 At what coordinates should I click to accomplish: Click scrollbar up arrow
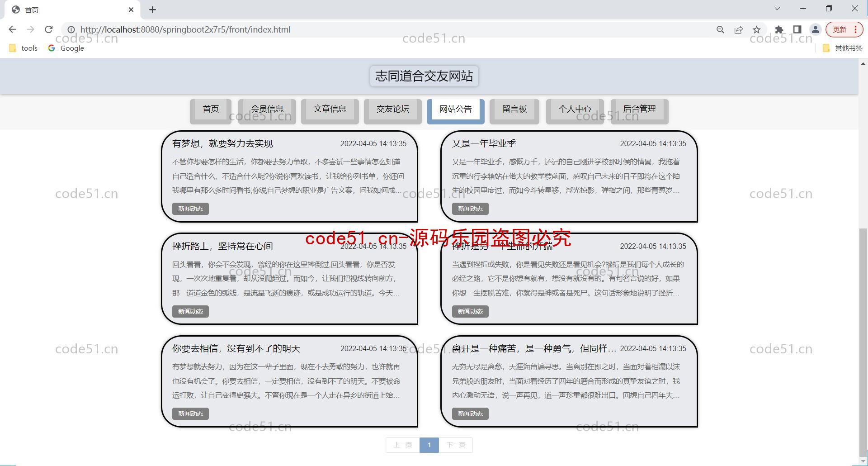(x=863, y=64)
